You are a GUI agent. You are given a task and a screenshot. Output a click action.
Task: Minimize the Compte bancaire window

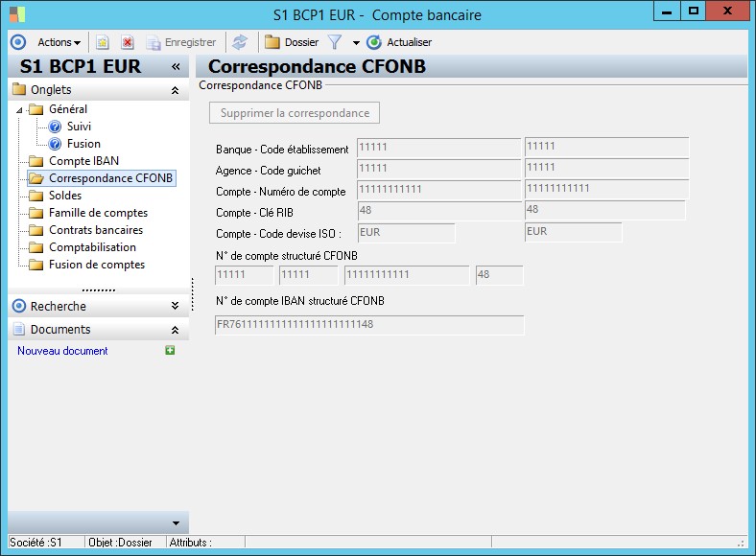(667, 12)
